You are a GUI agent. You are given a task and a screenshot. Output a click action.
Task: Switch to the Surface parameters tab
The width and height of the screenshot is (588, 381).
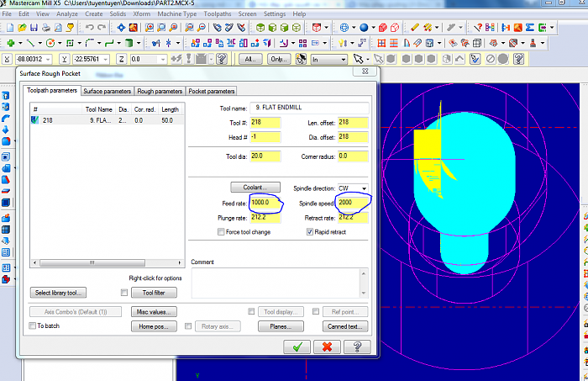[107, 91]
